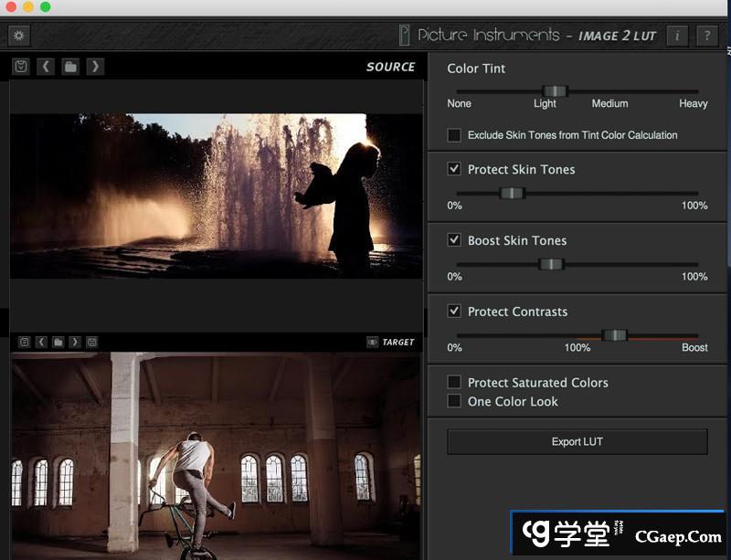Screen dimensions: 731x560
Task: Paste source image from clipboard icon
Action: (22, 67)
